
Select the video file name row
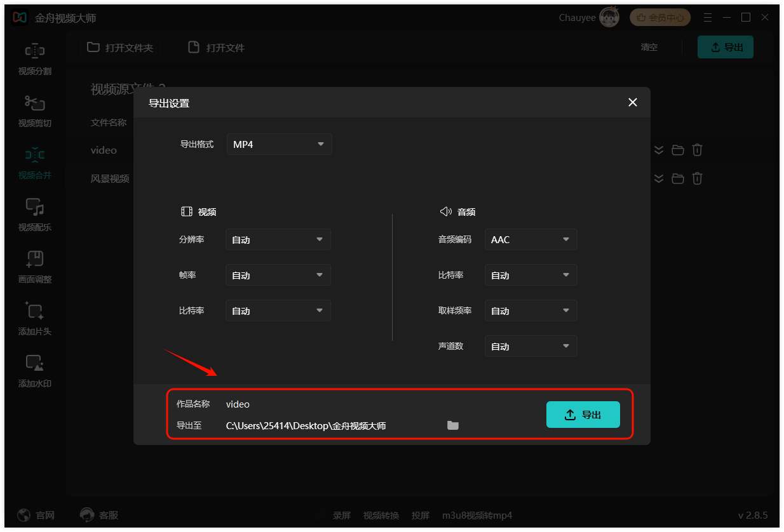click(x=104, y=150)
